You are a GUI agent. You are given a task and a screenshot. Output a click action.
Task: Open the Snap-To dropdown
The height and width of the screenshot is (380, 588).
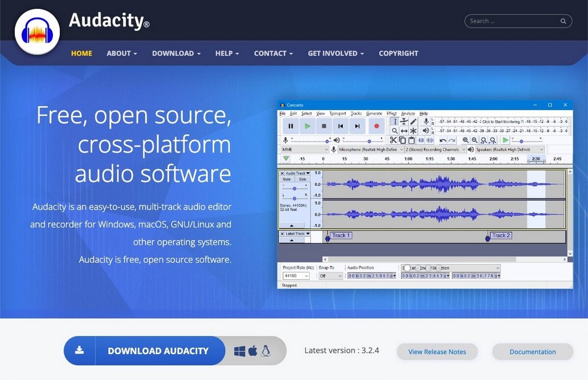(x=329, y=275)
